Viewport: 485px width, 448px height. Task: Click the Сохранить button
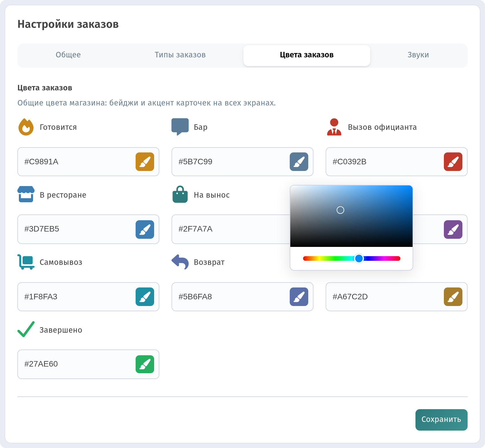(441, 420)
